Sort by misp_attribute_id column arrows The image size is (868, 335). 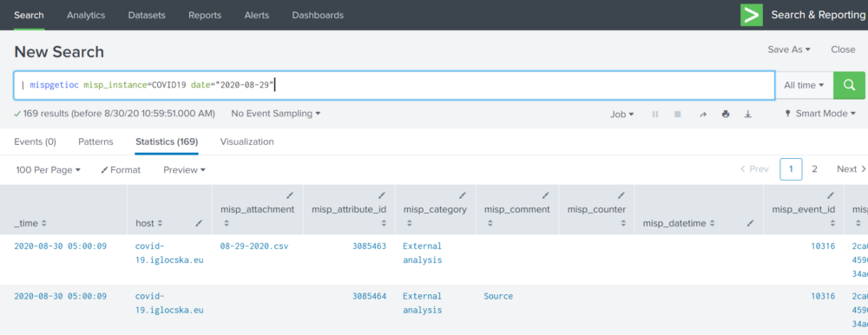click(x=385, y=223)
